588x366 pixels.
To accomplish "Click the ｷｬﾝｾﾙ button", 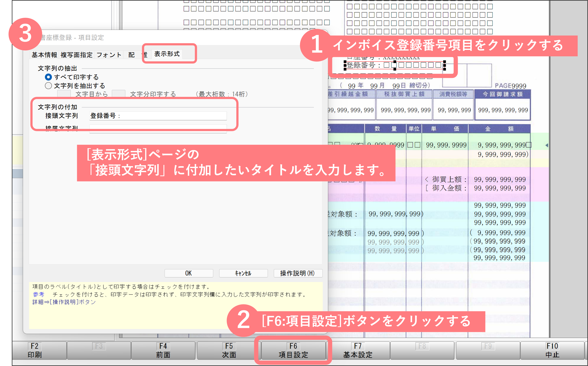I will [x=243, y=273].
